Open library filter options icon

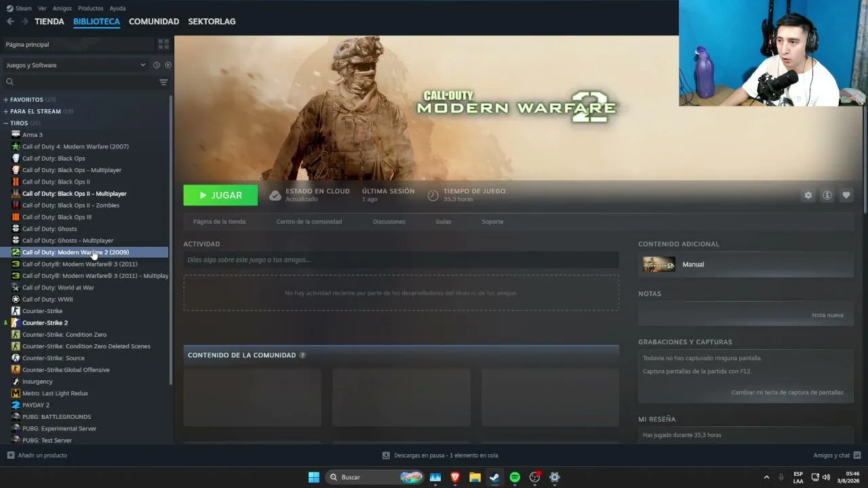pos(163,82)
